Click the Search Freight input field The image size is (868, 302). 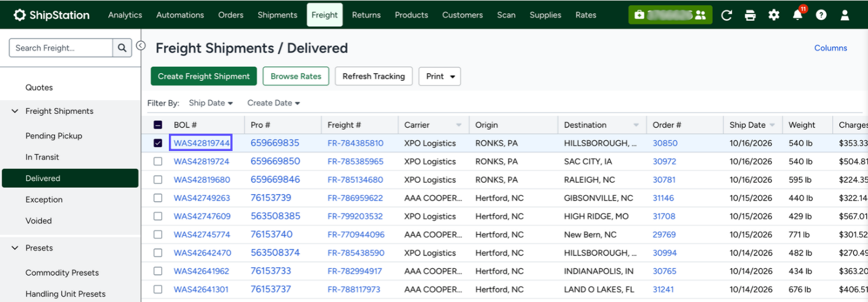click(x=61, y=48)
